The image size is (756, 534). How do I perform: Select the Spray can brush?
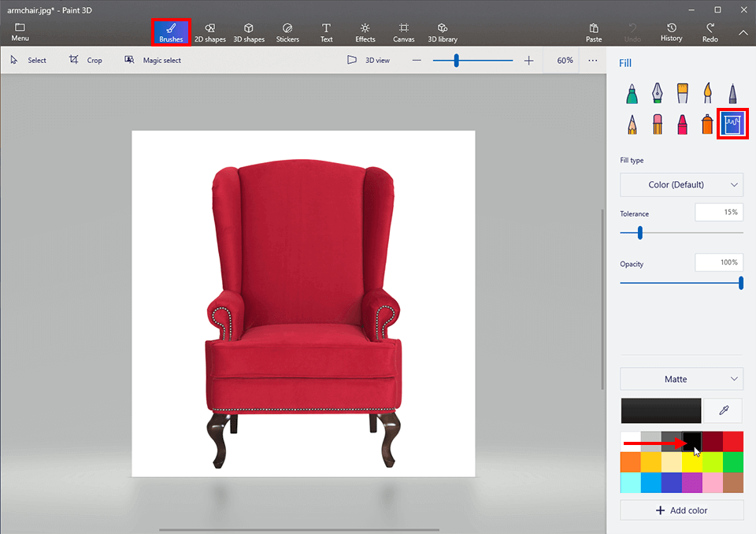pos(707,124)
